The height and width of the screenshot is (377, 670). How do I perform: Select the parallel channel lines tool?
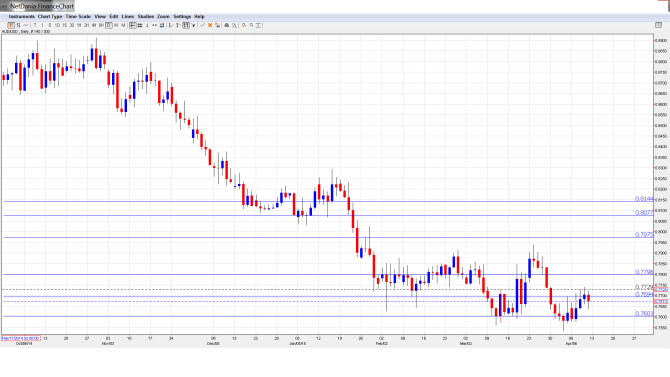tap(186, 26)
